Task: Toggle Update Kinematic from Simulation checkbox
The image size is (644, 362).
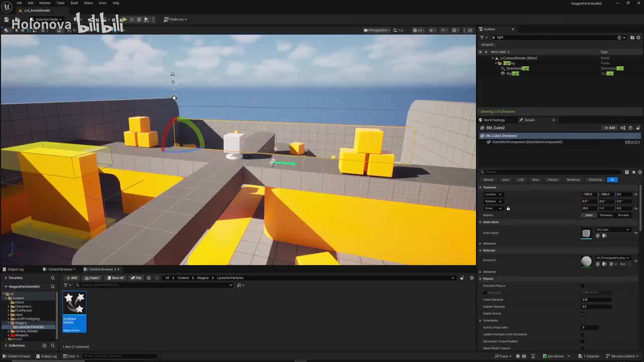Action: click(583, 334)
